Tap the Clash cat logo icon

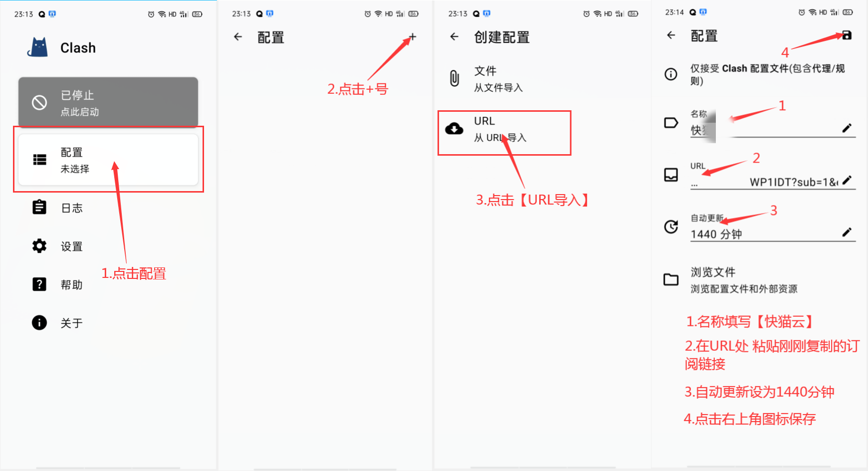[38, 47]
